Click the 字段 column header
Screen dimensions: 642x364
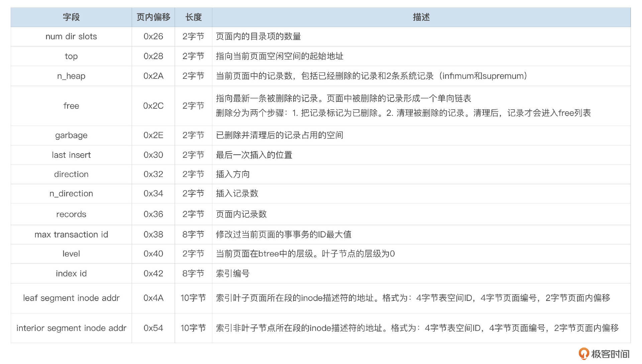coord(71,17)
